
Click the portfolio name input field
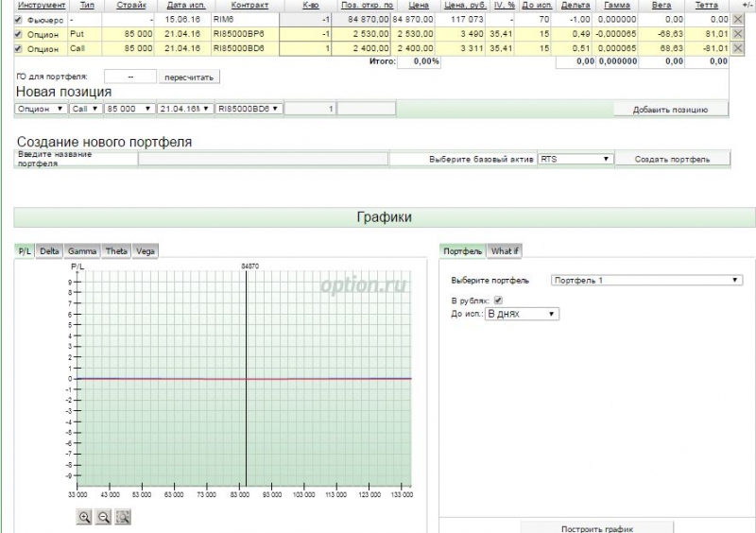coord(264,159)
